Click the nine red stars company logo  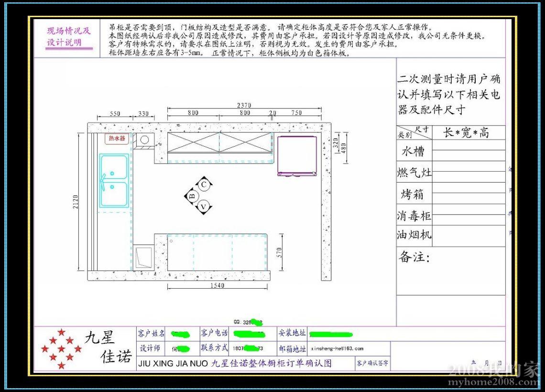pos(61,348)
